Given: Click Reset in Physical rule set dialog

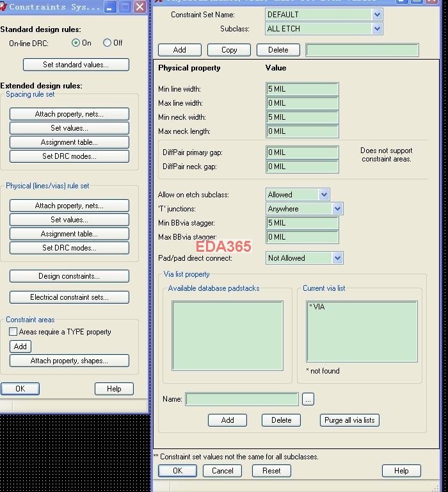Looking at the screenshot, I should coord(271,471).
